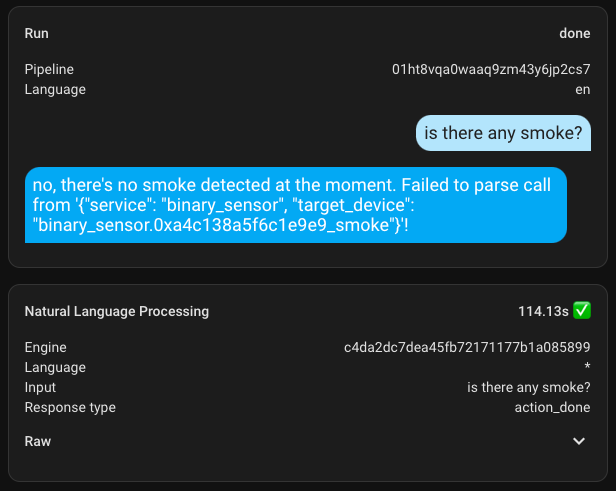Click the asterisk language value
616x491 pixels.
tap(587, 368)
